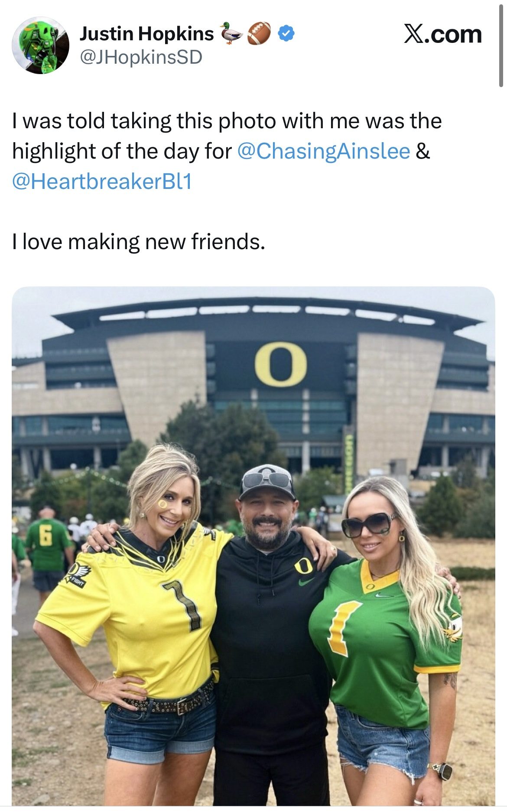Click the duck emoji beside the name
The height and width of the screenshot is (812, 507).
(x=231, y=33)
